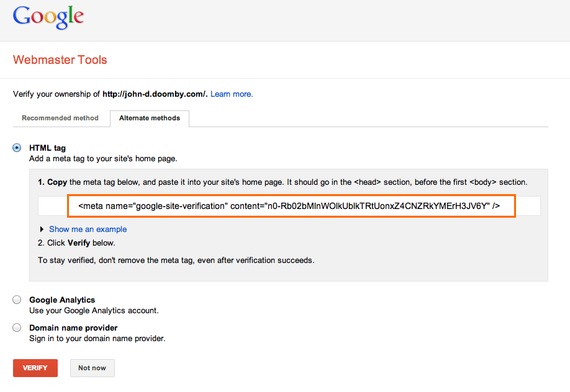The width and height of the screenshot is (570, 392).
Task: Click 'Add a meta tag to your site's home page.'
Action: click(103, 159)
